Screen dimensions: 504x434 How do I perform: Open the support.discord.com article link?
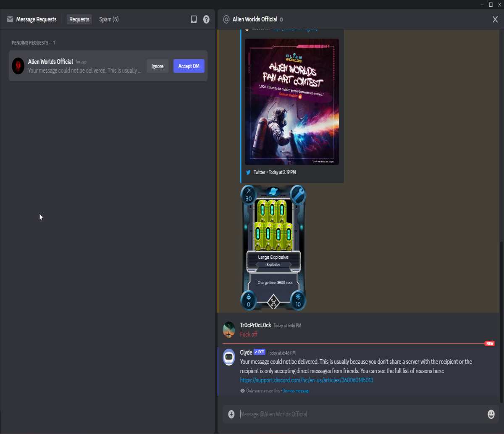pyautogui.click(x=307, y=380)
